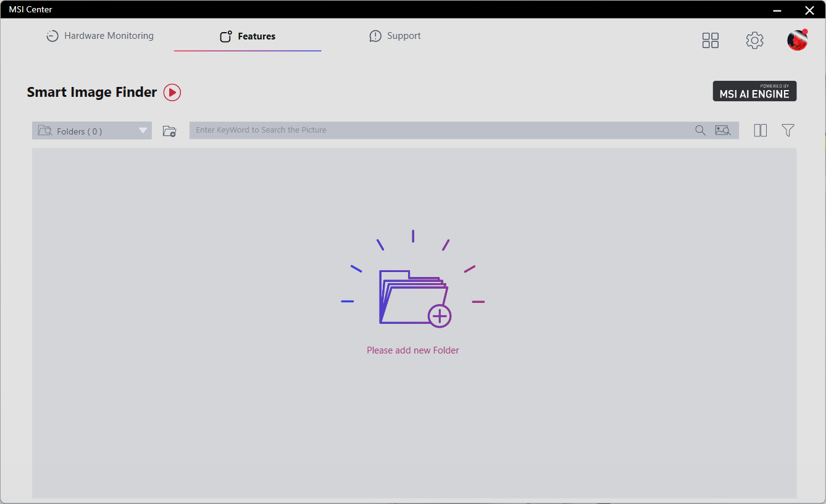Go to the Support tab
826x504 pixels.
395,36
